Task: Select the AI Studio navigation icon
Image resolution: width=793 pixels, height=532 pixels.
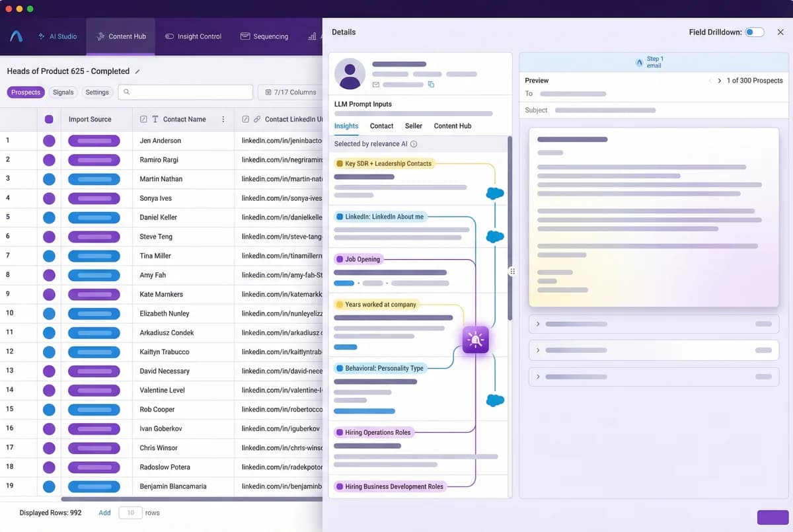Action: 41,36
